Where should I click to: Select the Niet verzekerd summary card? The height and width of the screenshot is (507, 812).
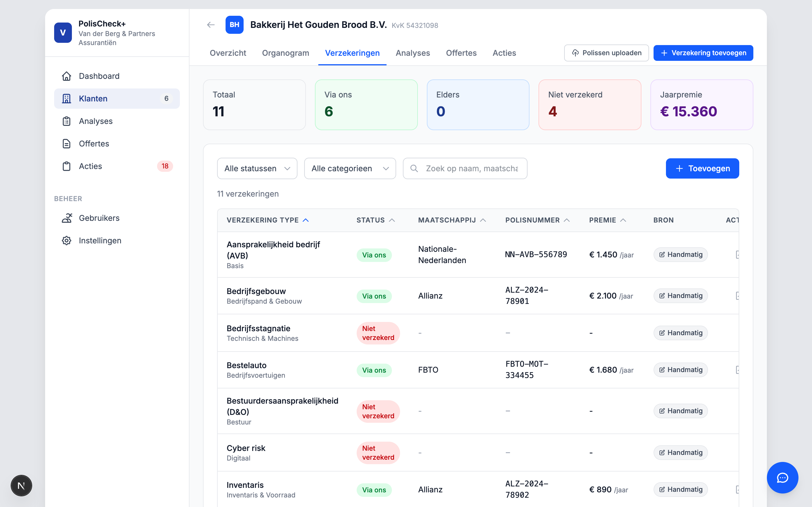[x=590, y=104]
